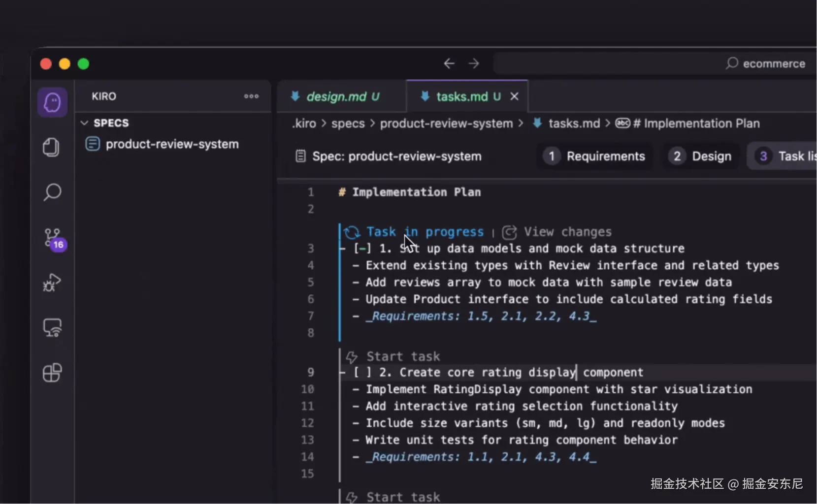
Task: Select product-review-system spec in sidebar
Action: click(x=172, y=144)
